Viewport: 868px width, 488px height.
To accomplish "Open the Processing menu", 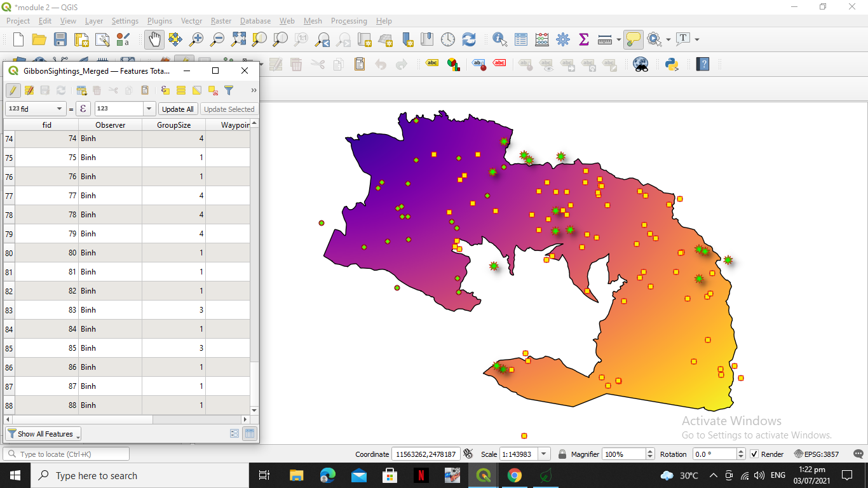I will coord(349,21).
